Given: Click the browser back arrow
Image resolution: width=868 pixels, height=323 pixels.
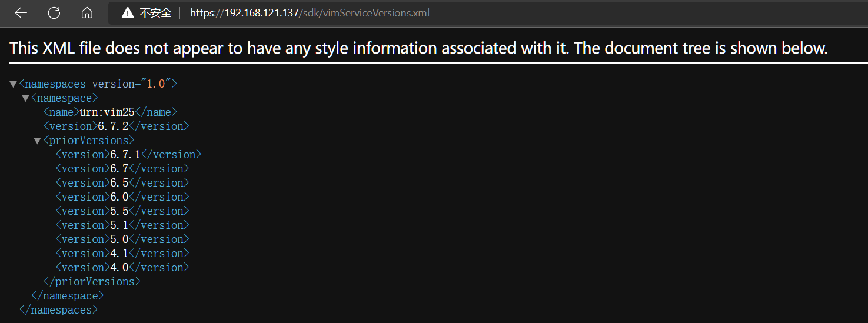Looking at the screenshot, I should coord(21,13).
